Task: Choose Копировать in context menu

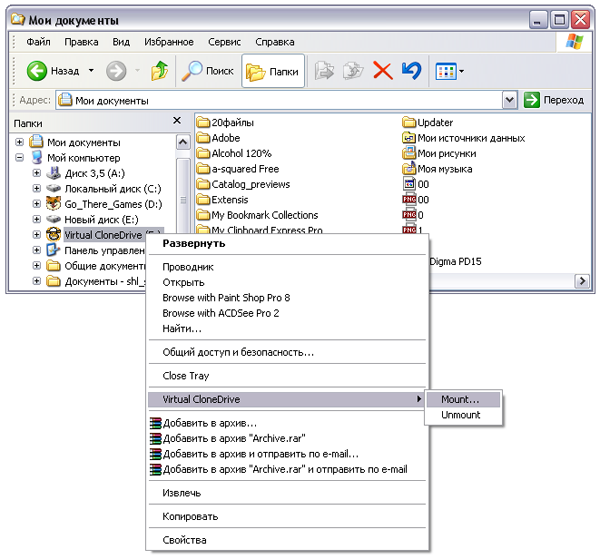Action: coord(287,516)
